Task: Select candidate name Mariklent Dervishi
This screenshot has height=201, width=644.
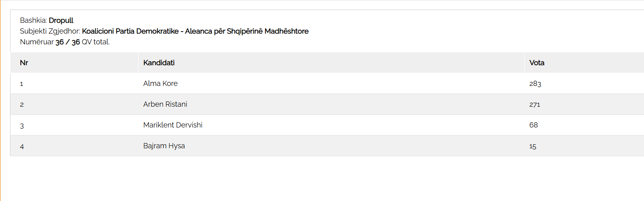Action: coord(173,125)
